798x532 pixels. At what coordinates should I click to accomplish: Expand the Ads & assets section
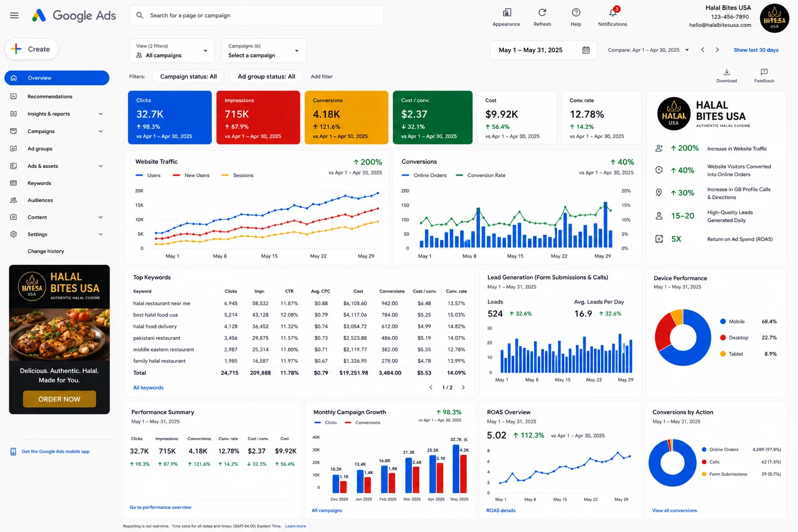tap(101, 166)
